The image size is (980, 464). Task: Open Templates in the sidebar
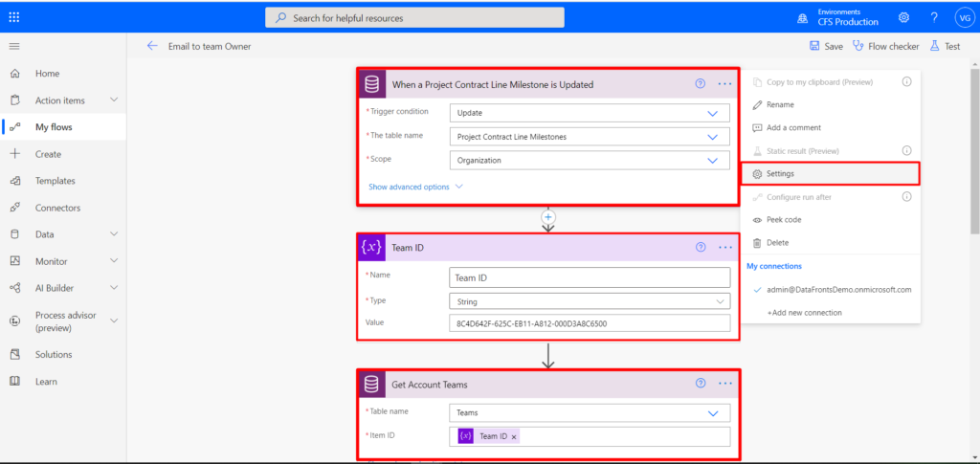click(55, 181)
